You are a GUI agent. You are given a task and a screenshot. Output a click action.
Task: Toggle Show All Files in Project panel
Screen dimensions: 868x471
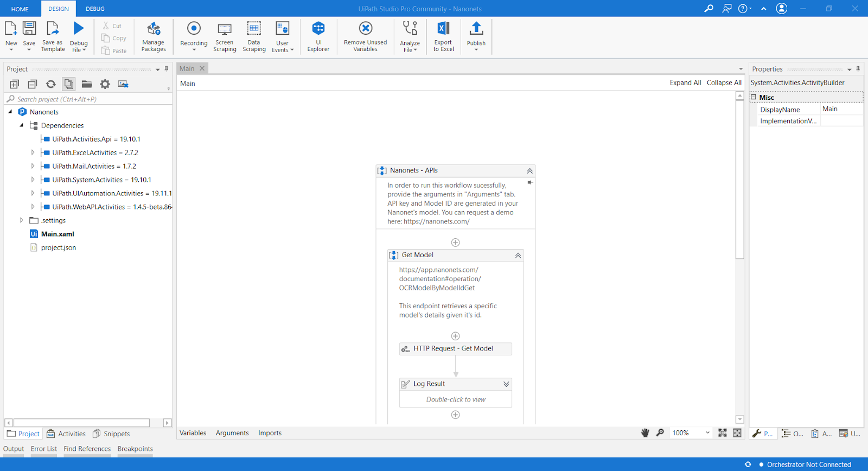pyautogui.click(x=68, y=84)
